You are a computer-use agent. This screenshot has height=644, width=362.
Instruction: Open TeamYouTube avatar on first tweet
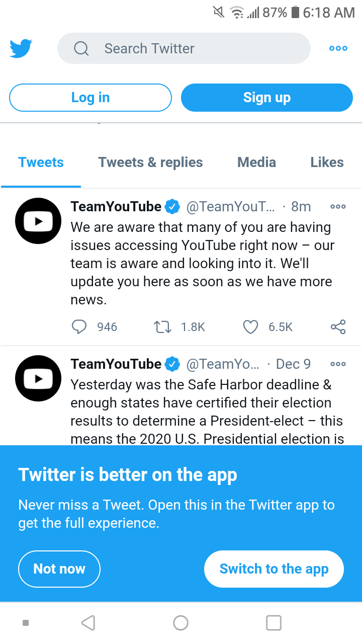pyautogui.click(x=38, y=221)
